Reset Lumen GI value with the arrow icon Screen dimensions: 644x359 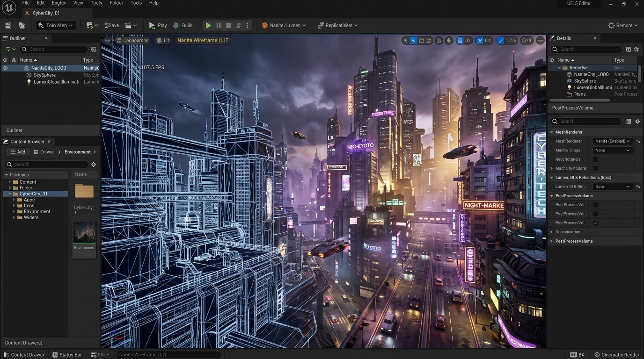pyautogui.click(x=638, y=187)
